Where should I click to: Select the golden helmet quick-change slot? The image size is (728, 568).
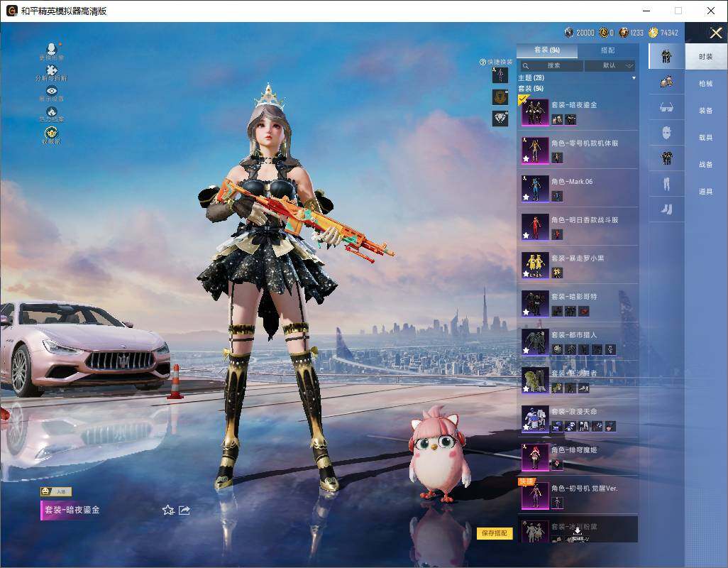pyautogui.click(x=500, y=97)
